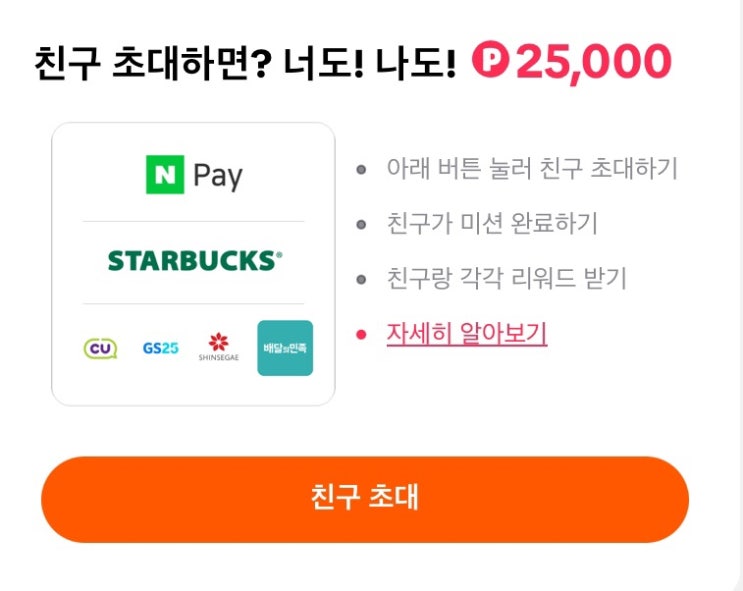The width and height of the screenshot is (743, 591).
Task: Click the gray bullet before 아래 버튼 눌러
Action: coord(361,169)
